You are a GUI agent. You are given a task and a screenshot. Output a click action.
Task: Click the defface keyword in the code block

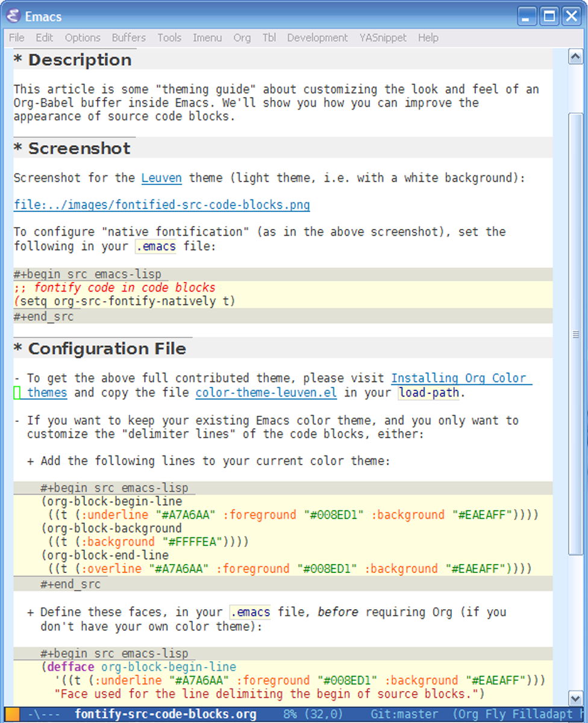pyautogui.click(x=71, y=667)
